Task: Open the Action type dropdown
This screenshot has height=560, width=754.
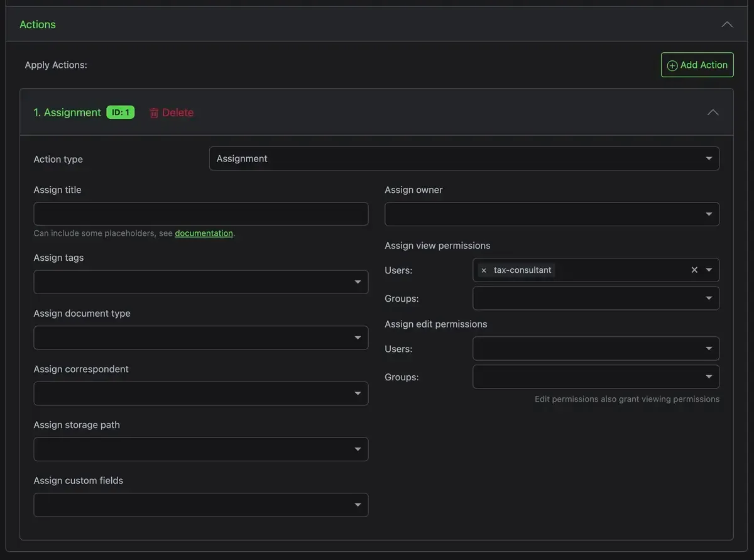Action: [464, 158]
